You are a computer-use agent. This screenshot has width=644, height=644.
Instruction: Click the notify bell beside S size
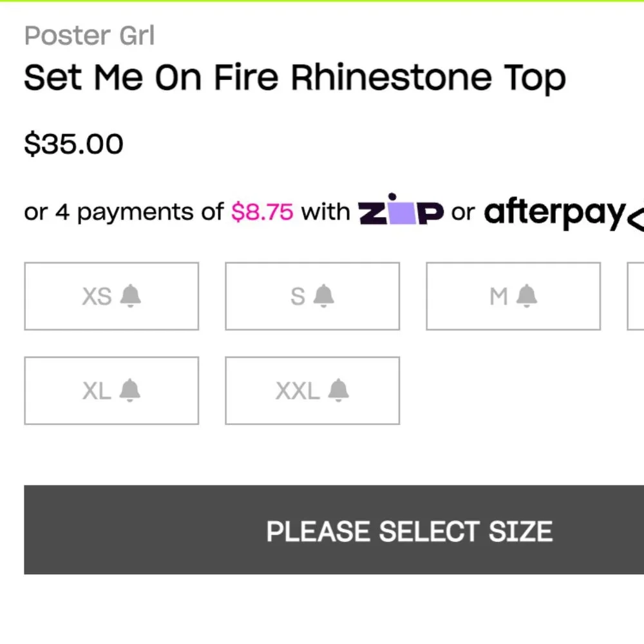pos(324,296)
